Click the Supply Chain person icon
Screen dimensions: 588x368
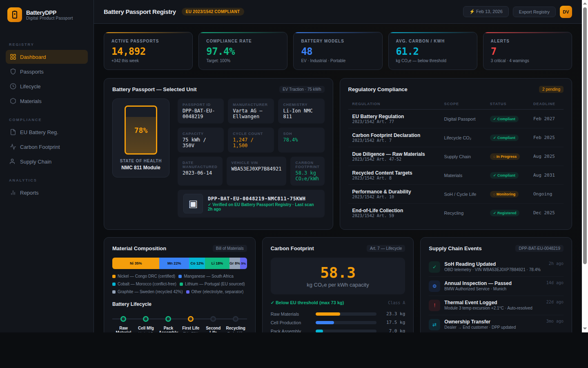pos(13,162)
